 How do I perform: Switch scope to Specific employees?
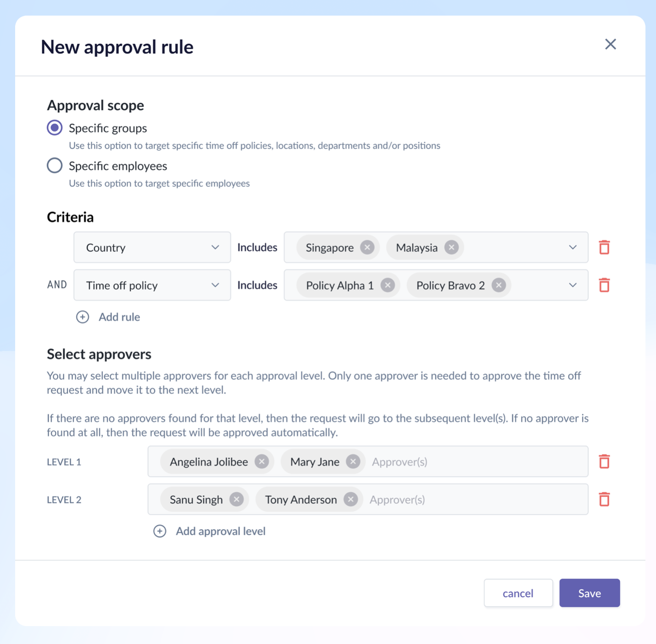click(55, 165)
